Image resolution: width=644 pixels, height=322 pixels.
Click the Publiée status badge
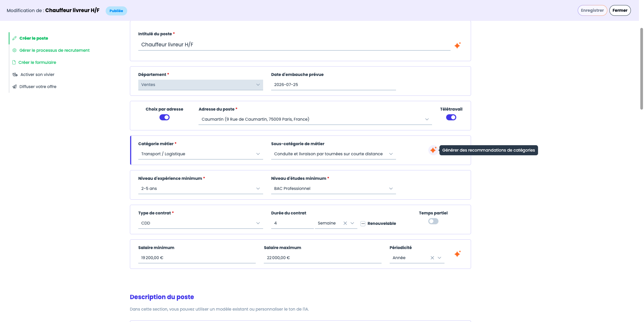[116, 11]
